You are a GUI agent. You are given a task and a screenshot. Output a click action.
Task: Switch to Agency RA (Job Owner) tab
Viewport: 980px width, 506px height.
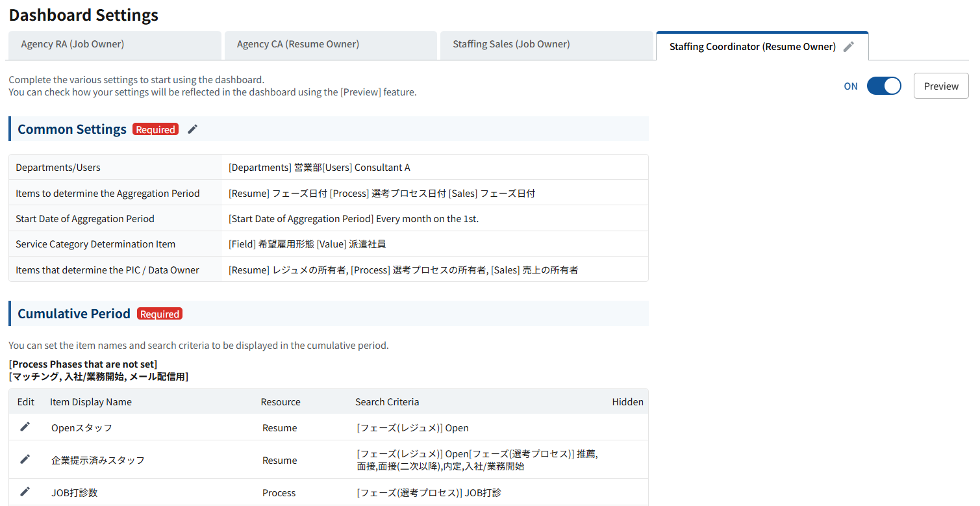coord(73,44)
